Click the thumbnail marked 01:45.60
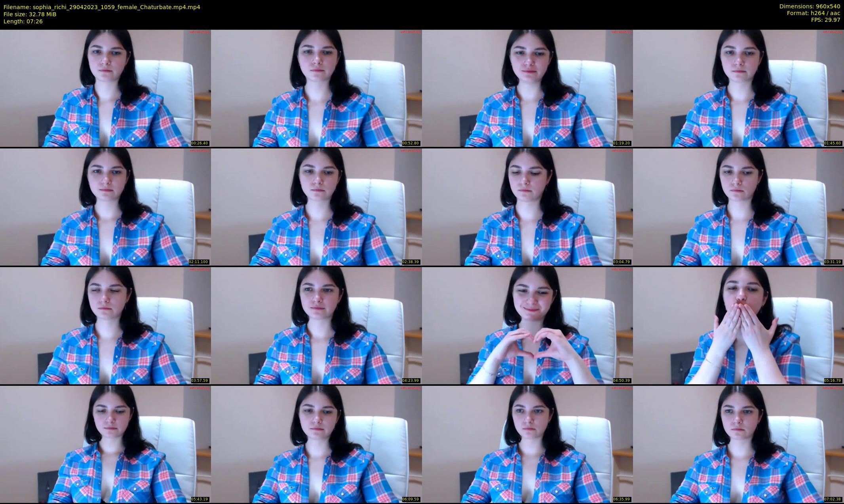844x504 pixels. click(738, 88)
